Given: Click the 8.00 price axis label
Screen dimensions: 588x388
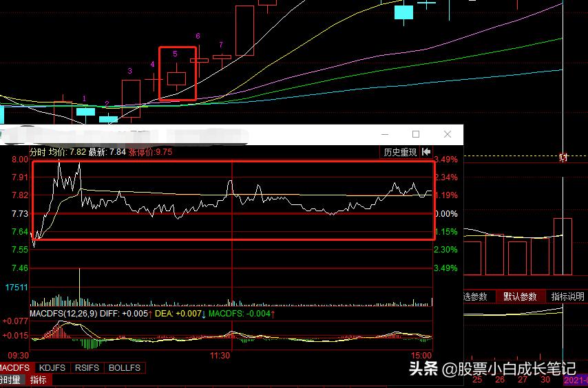Looking at the screenshot, I should [20, 159].
